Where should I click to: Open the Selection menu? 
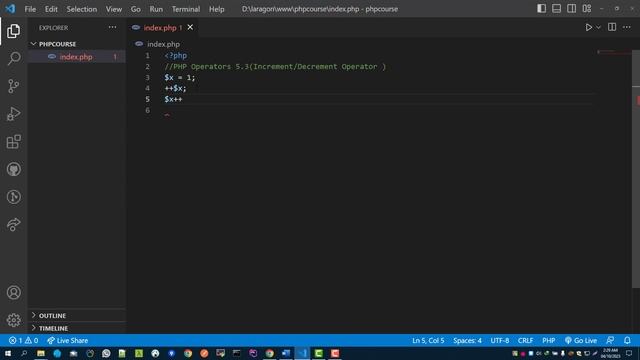tap(82, 9)
